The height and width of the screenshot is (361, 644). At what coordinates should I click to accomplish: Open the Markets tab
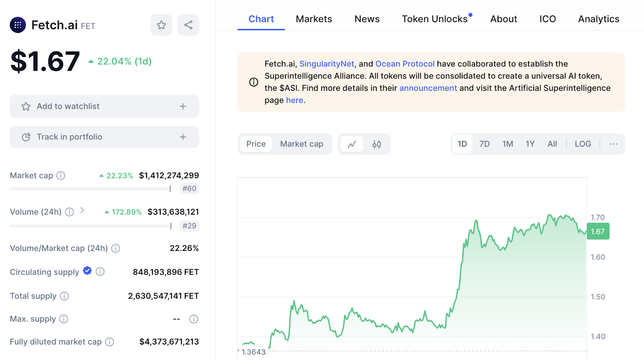tap(314, 19)
